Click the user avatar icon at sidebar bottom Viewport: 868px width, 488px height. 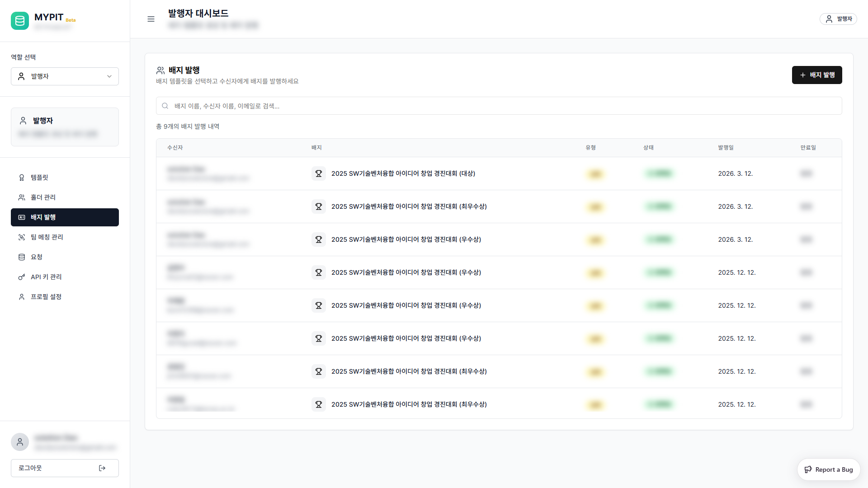click(20, 442)
